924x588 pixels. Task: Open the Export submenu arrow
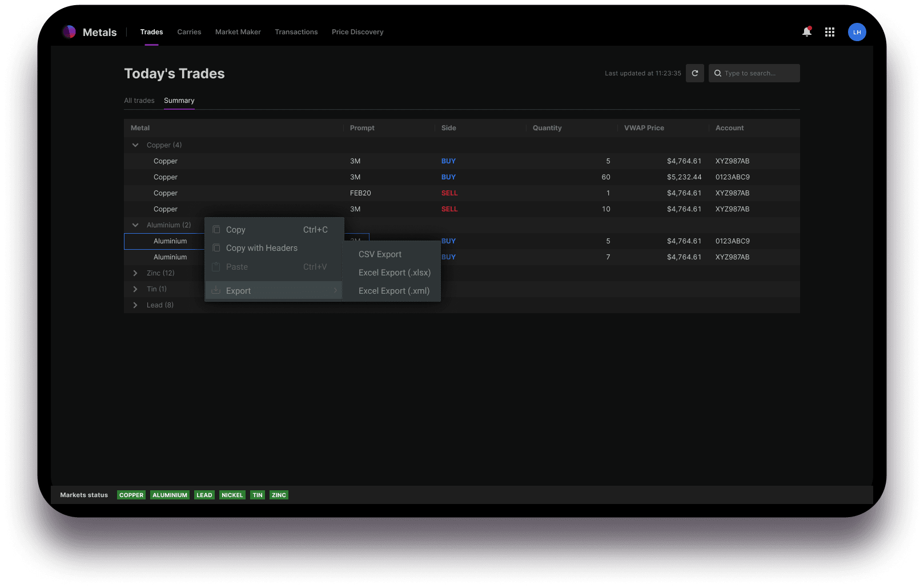click(x=335, y=290)
